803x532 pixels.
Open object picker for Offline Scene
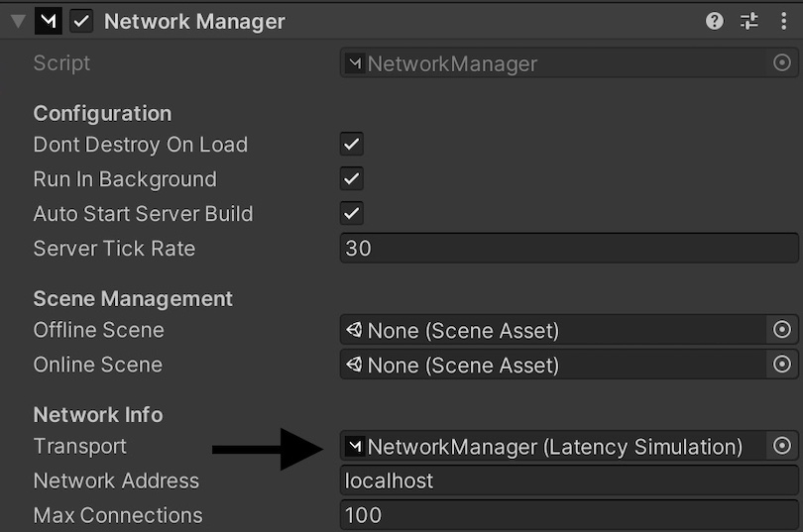click(781, 330)
